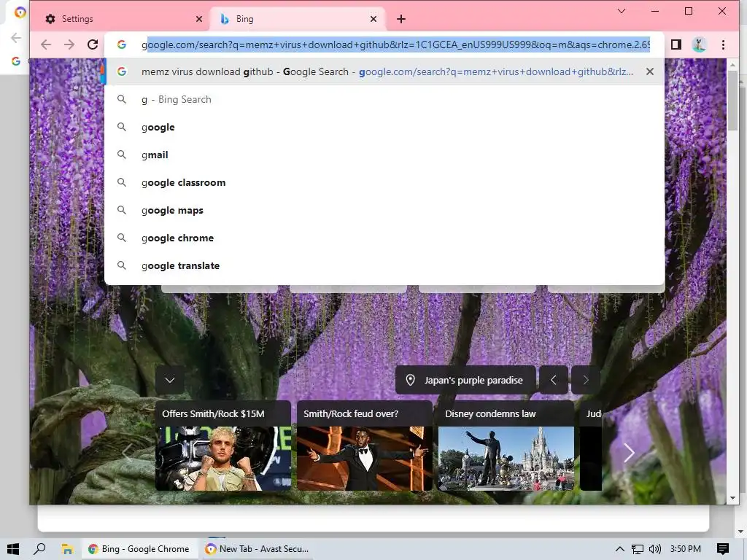
Task: Choose the 'google' suggestion
Action: (384, 127)
